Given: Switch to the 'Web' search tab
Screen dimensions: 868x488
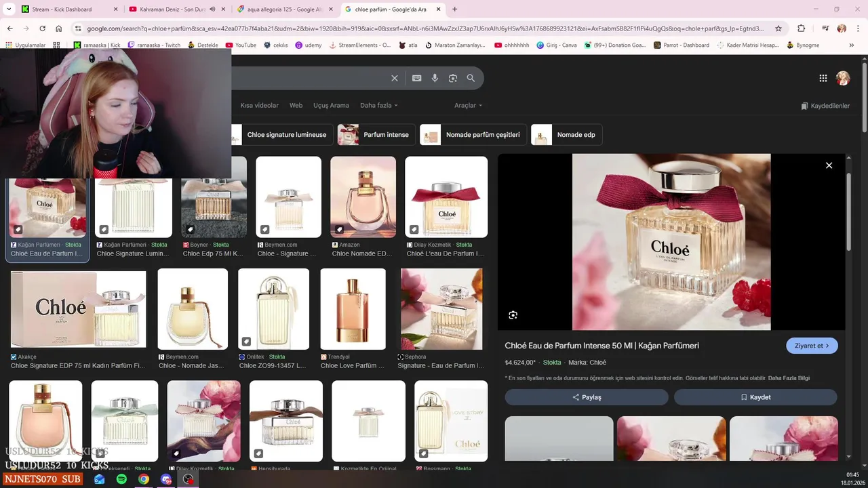Looking at the screenshot, I should [x=296, y=106].
